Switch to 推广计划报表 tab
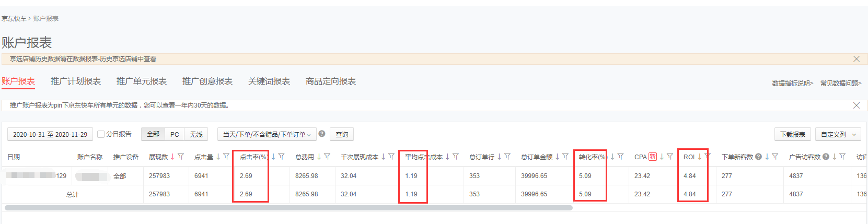868x224 pixels. (x=76, y=81)
